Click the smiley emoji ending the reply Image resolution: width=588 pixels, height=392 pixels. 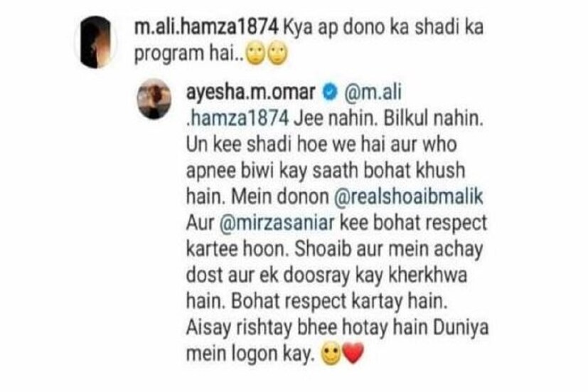[x=331, y=354]
